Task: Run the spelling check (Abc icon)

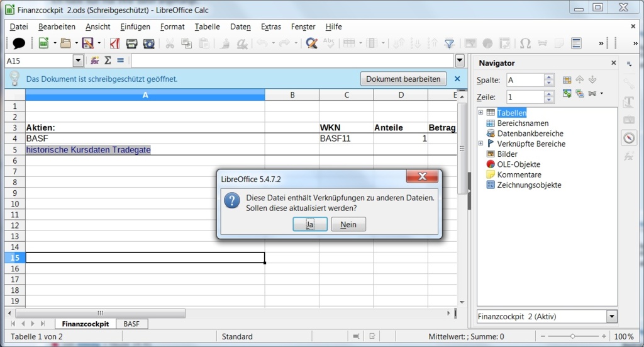Action: [329, 43]
